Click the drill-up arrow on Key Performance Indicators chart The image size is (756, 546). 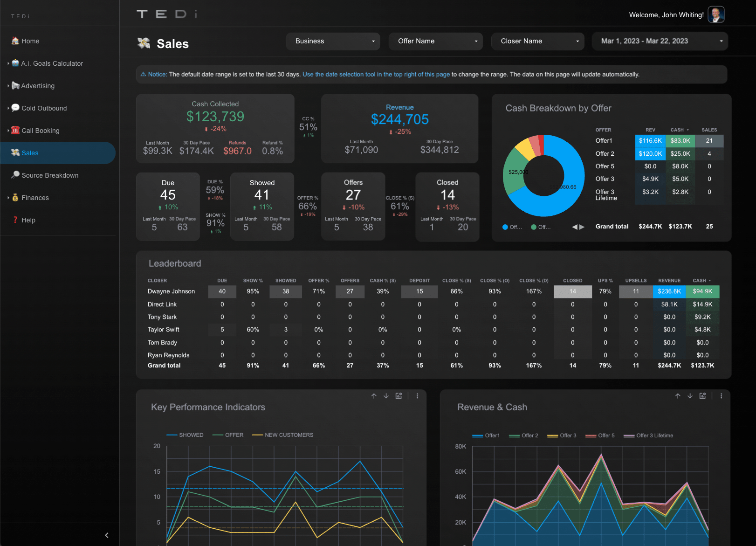374,396
